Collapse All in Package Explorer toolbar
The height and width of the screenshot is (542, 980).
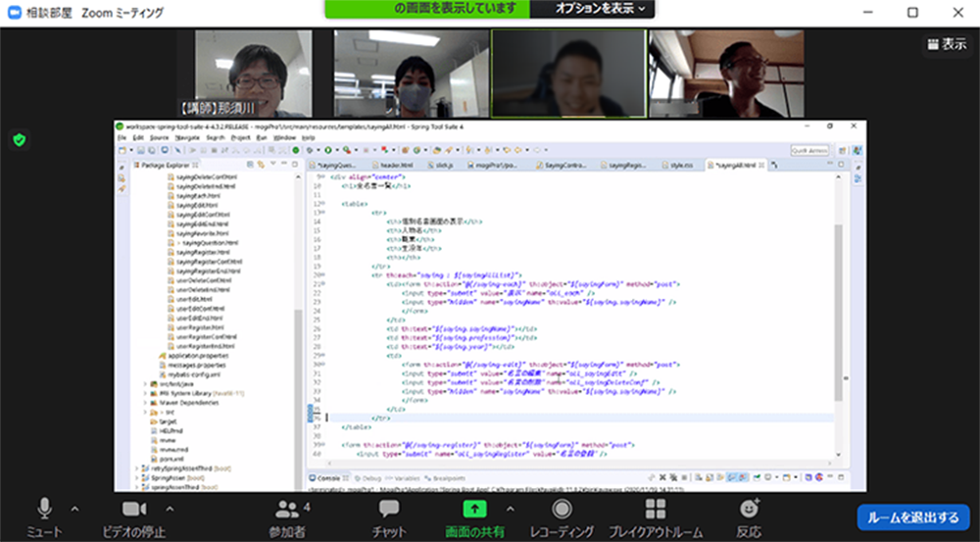tap(251, 165)
